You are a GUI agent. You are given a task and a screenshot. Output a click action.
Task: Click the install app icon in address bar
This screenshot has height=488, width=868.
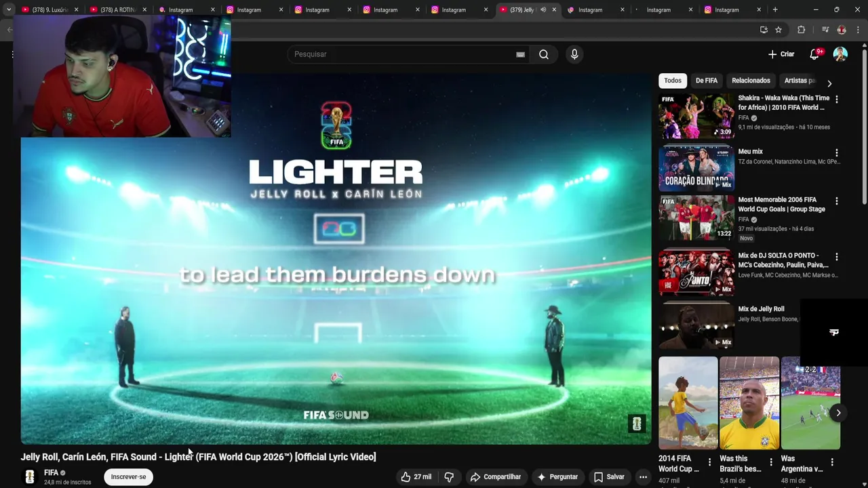(x=764, y=30)
